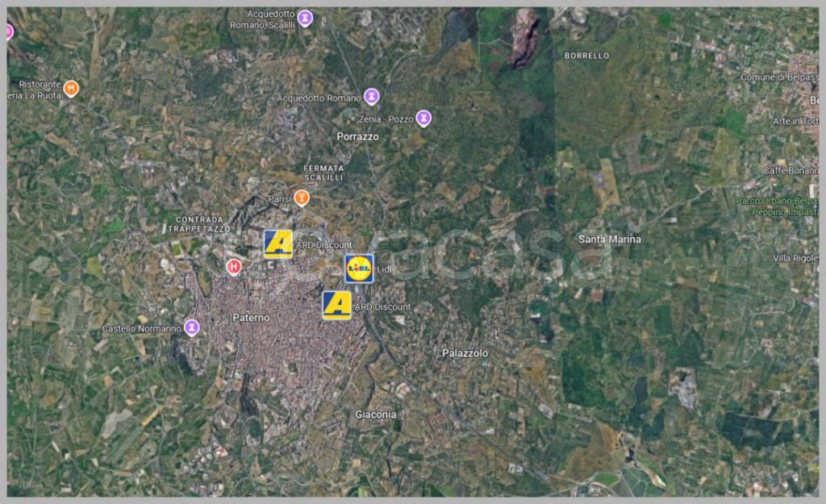This screenshot has height=504, width=826.
Task: Select the Borrello label
Action: 587,56
